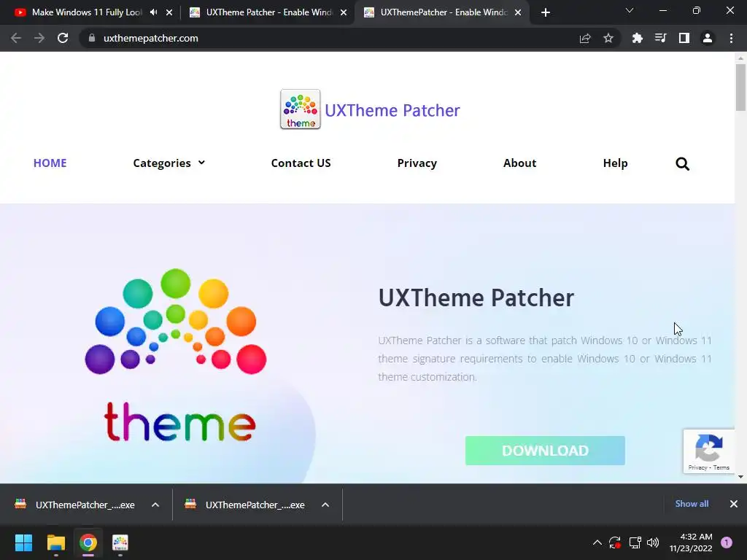Viewport: 747px width, 560px height.
Task: Open the notification count badge
Action: pos(727,542)
